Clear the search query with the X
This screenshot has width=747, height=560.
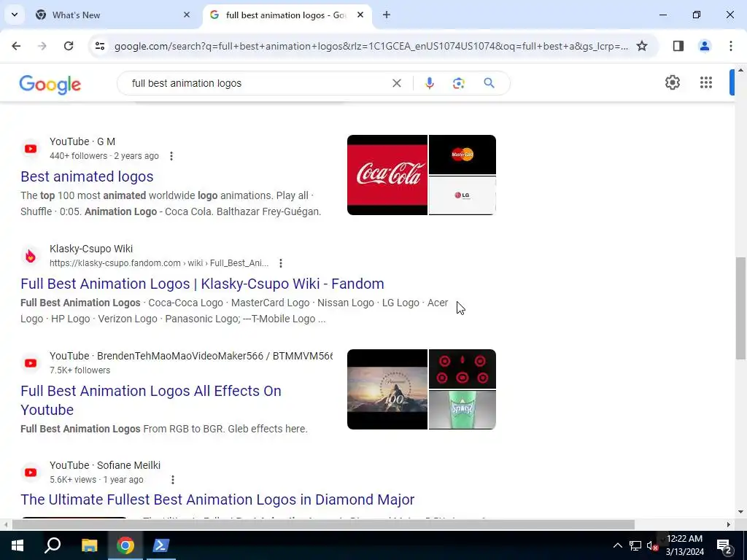tap(396, 83)
